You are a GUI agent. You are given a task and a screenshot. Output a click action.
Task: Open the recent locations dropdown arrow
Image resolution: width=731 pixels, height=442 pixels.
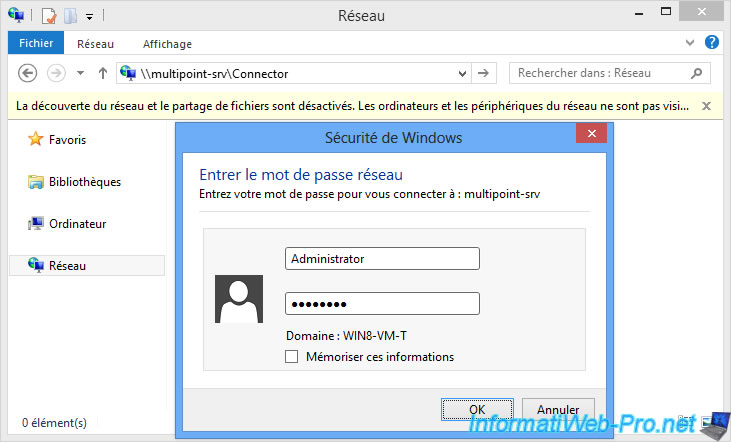(x=80, y=73)
